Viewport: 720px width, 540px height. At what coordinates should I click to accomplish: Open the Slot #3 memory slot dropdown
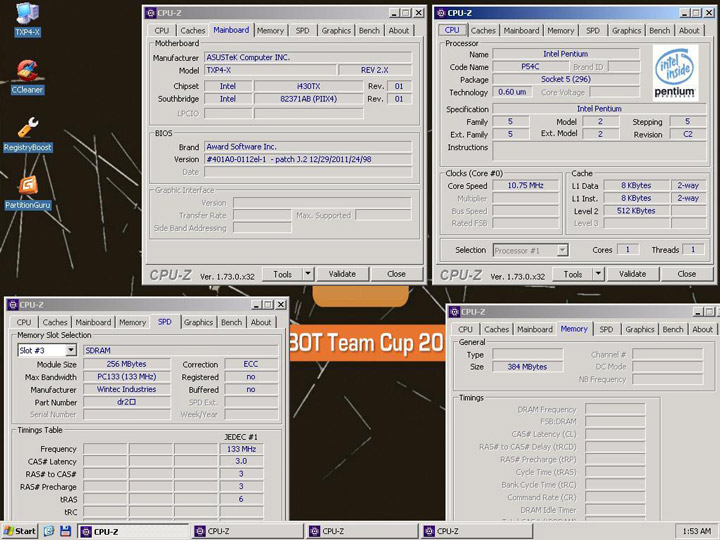pos(71,350)
